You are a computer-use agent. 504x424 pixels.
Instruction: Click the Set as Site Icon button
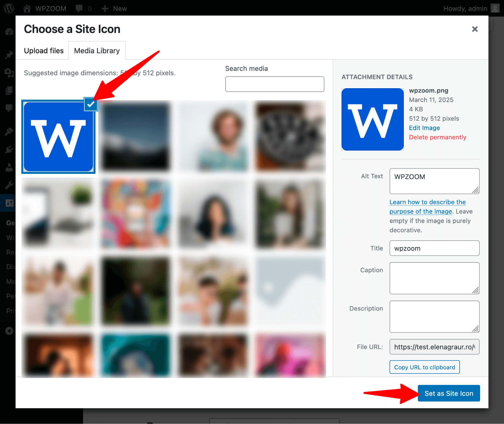click(449, 393)
